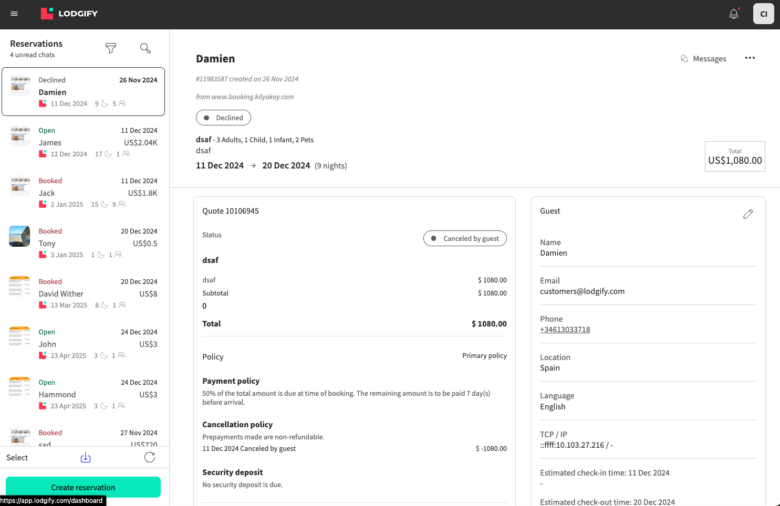Edit guest details with the pencil icon

tap(748, 213)
